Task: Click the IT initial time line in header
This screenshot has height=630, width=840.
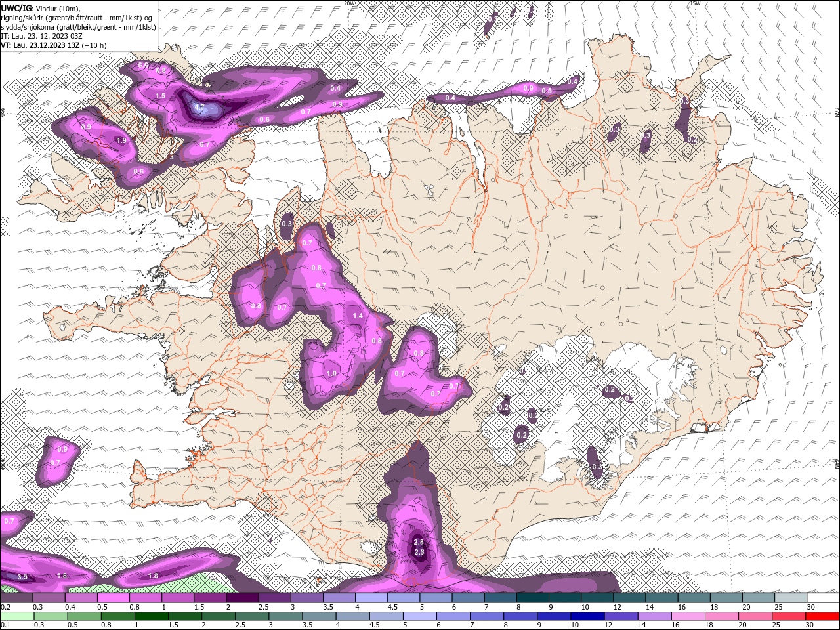Action: (x=41, y=36)
